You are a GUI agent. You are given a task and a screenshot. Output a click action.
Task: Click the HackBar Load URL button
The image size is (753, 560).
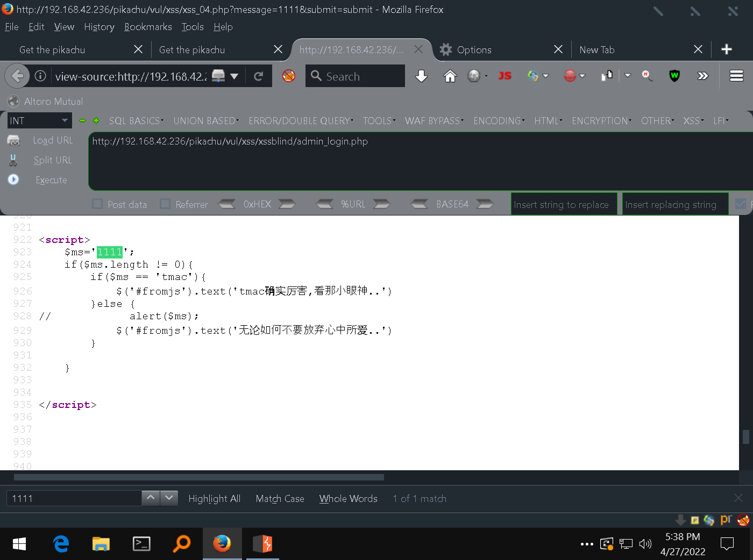pos(53,140)
